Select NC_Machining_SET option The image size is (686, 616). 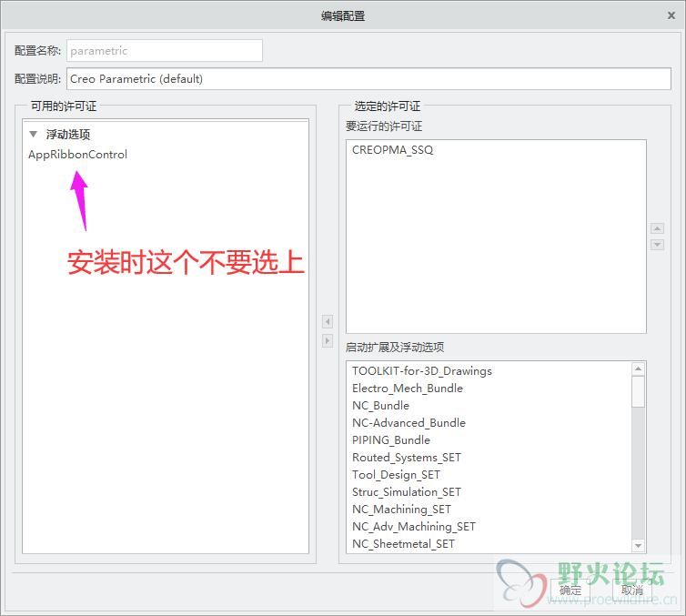(x=401, y=510)
